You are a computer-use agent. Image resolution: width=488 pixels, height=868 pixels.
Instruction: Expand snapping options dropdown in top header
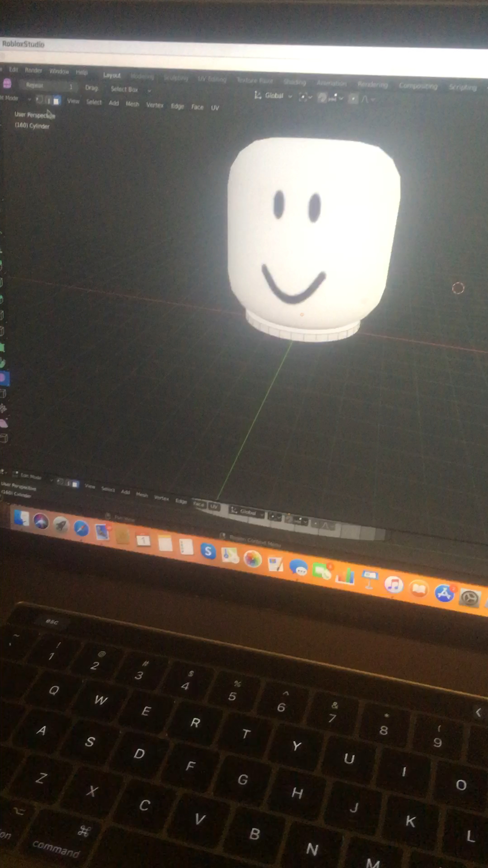click(x=337, y=98)
